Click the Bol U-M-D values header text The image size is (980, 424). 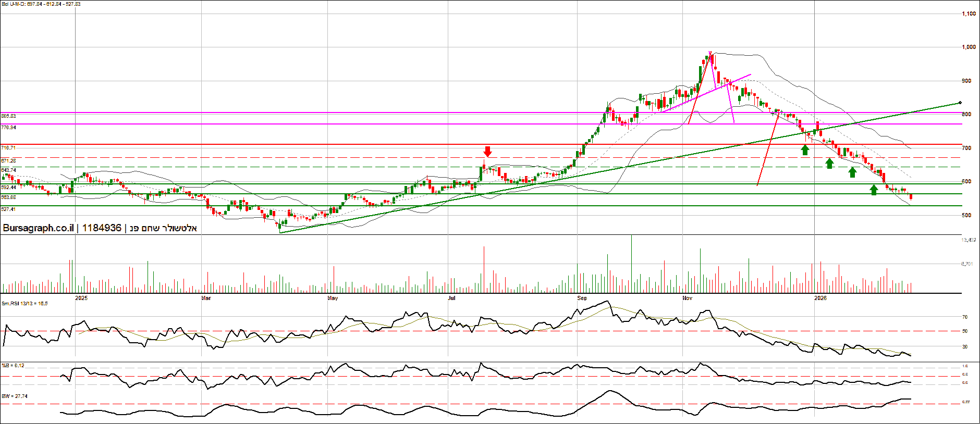tap(41, 4)
